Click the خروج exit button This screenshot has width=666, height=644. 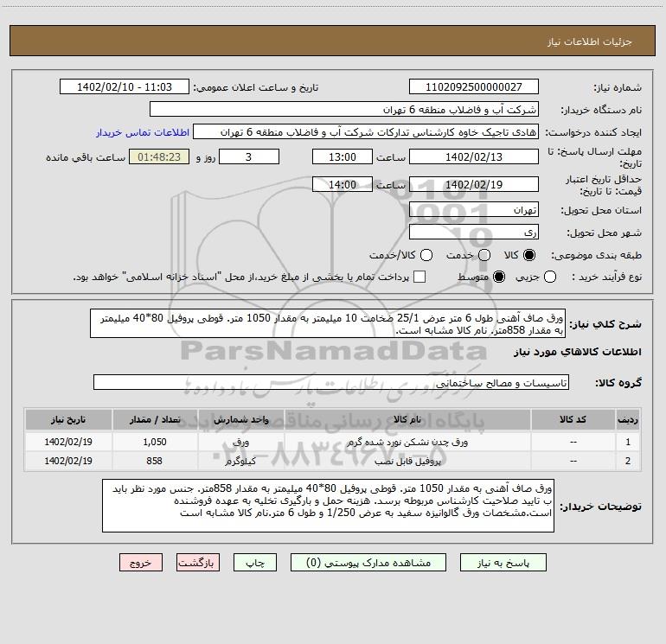(x=141, y=563)
